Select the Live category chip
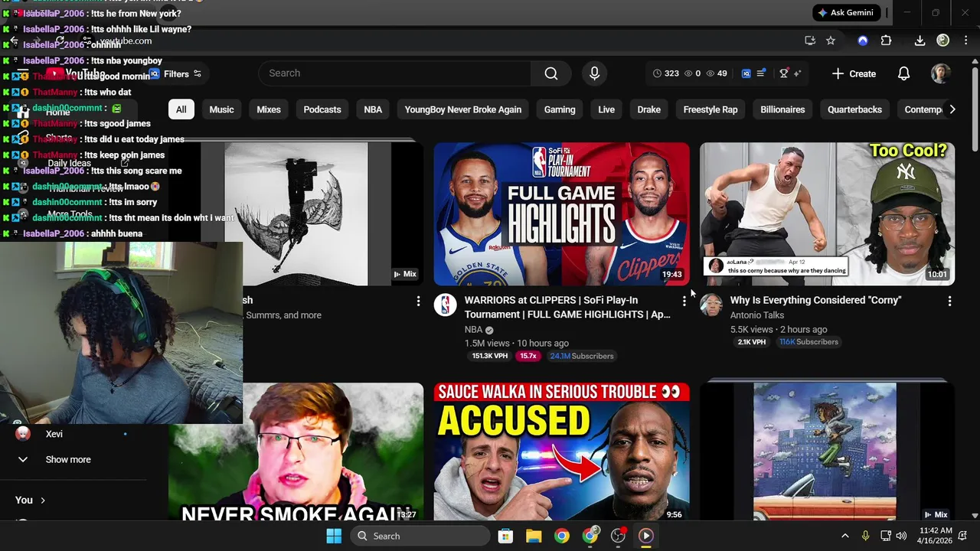Viewport: 980px width, 551px height. click(606, 109)
